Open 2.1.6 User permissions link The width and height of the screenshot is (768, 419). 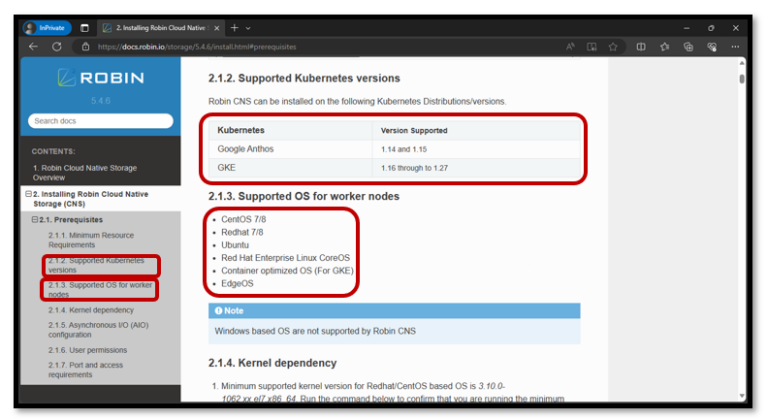click(87, 350)
